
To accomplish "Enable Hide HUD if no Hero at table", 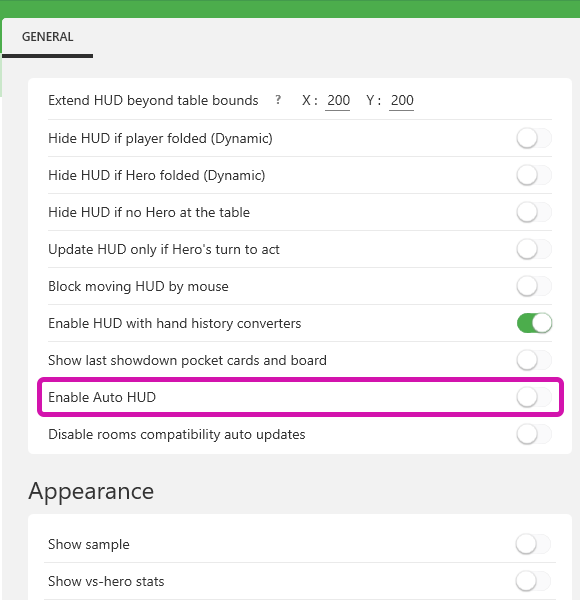I will (534, 212).
